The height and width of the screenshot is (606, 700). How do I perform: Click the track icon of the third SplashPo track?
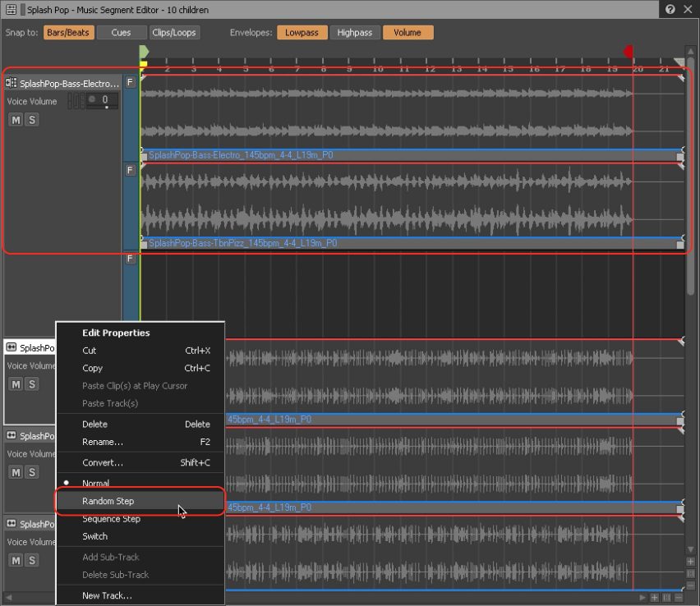[12, 523]
